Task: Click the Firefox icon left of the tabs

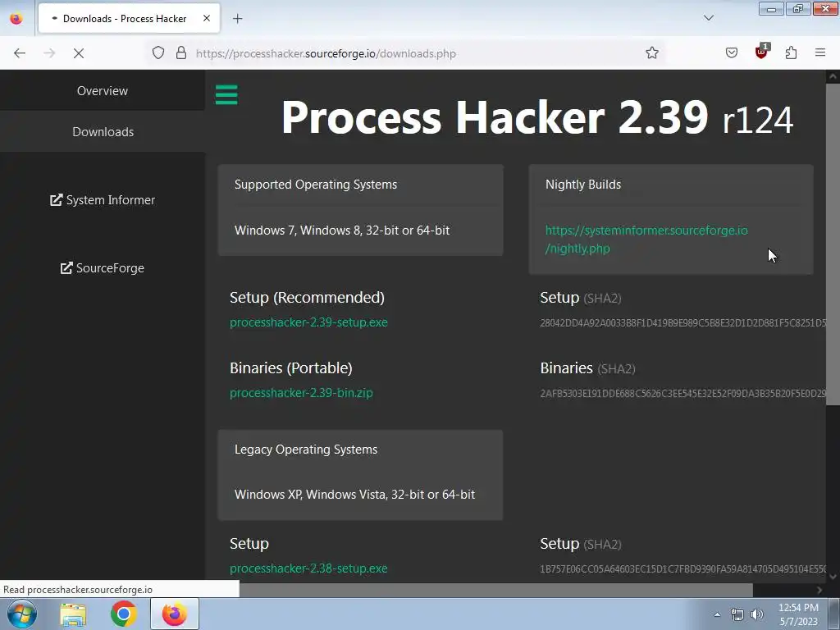Action: click(x=16, y=18)
